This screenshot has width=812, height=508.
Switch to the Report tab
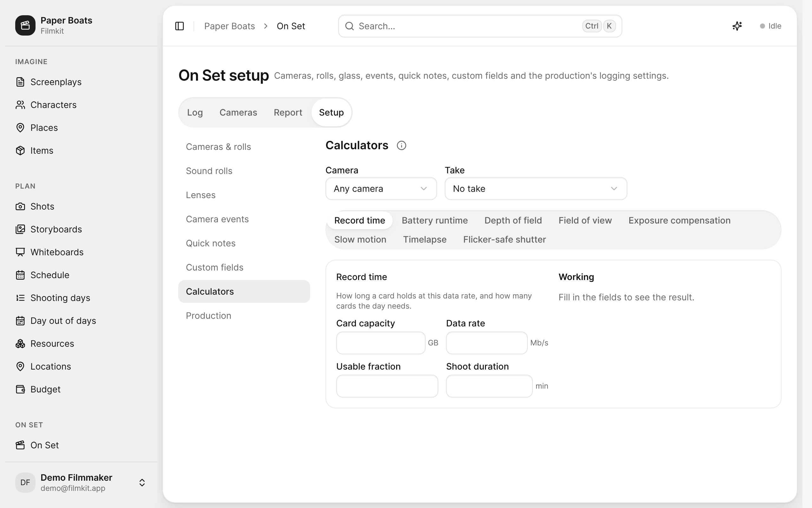[x=288, y=112]
